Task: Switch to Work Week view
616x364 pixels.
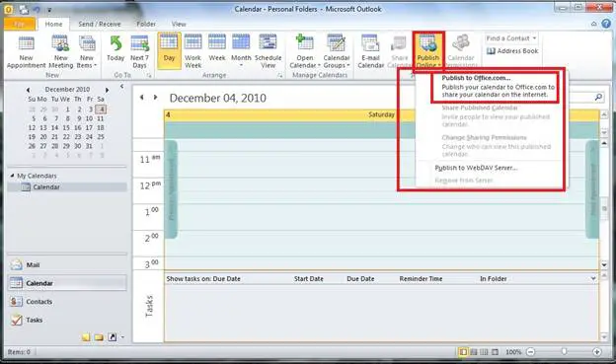Action: [x=192, y=51]
